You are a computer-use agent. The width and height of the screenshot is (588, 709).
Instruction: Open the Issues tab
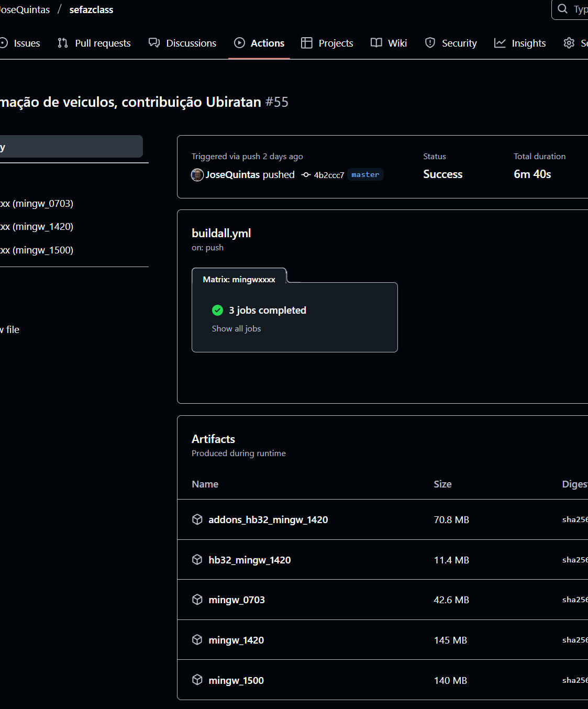tap(26, 43)
